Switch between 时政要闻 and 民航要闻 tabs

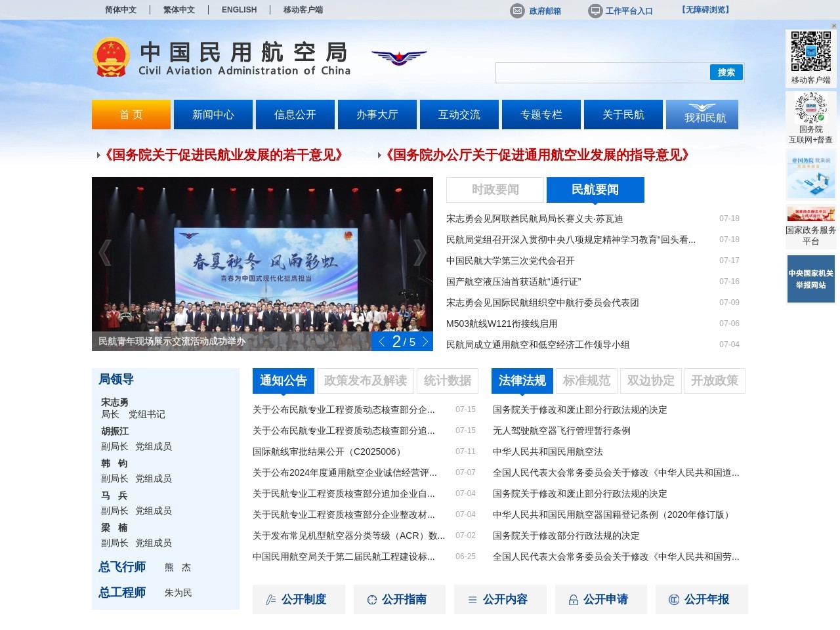tap(494, 190)
